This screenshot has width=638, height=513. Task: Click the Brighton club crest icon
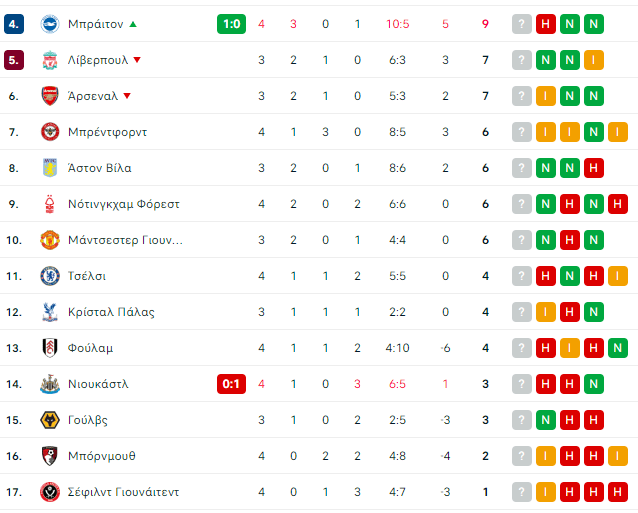[x=50, y=24]
